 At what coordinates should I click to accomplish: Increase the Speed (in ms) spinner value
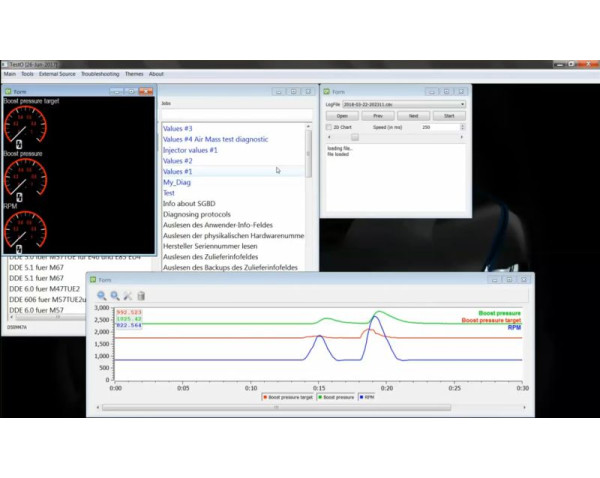(x=463, y=125)
